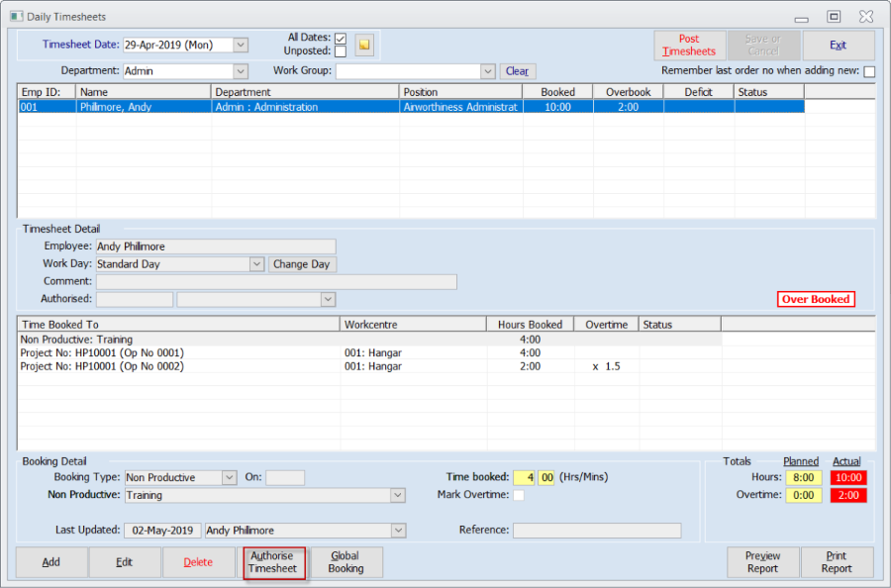891x588 pixels.
Task: Open the Last Updated user dropdown
Action: (x=398, y=531)
